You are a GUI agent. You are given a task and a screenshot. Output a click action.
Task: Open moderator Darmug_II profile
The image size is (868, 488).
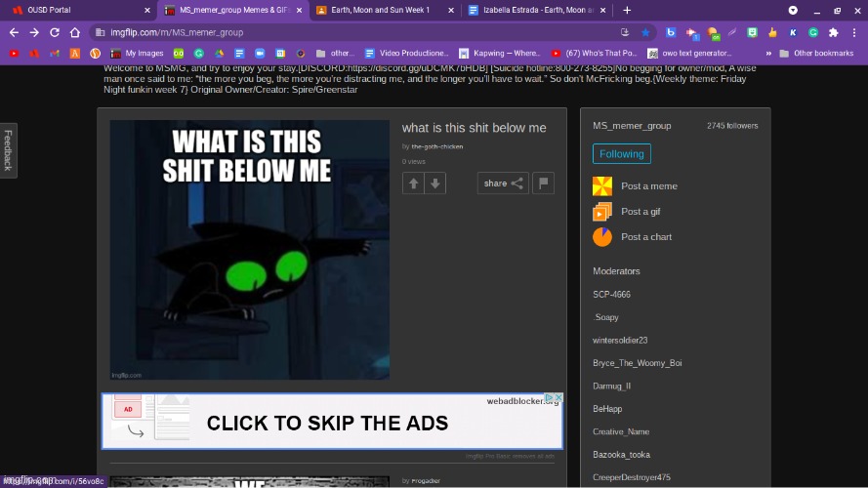coord(611,386)
